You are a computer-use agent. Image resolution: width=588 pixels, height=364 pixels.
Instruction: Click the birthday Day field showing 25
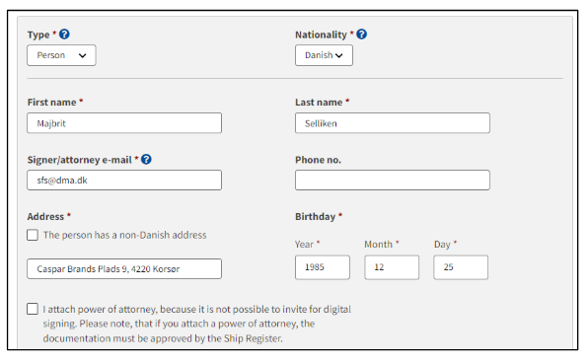coord(461,267)
